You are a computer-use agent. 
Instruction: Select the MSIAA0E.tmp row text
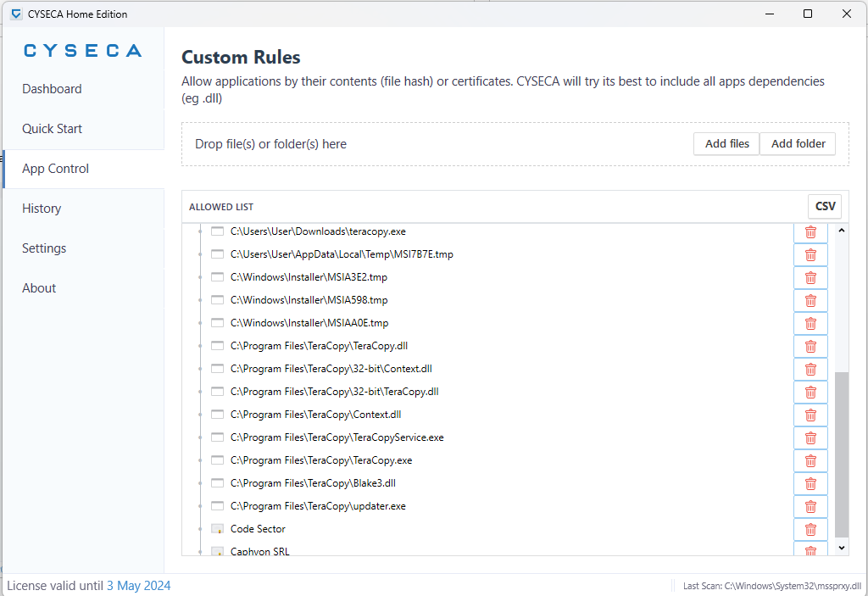tap(309, 323)
